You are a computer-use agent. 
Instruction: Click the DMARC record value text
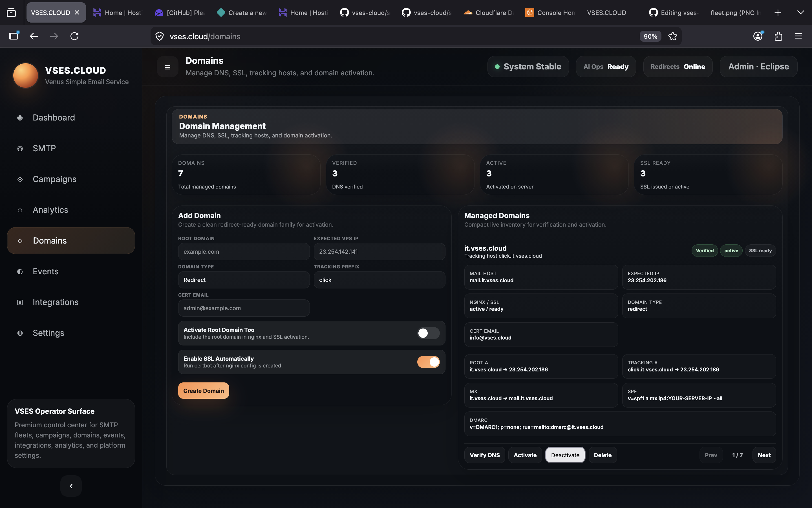(536, 427)
